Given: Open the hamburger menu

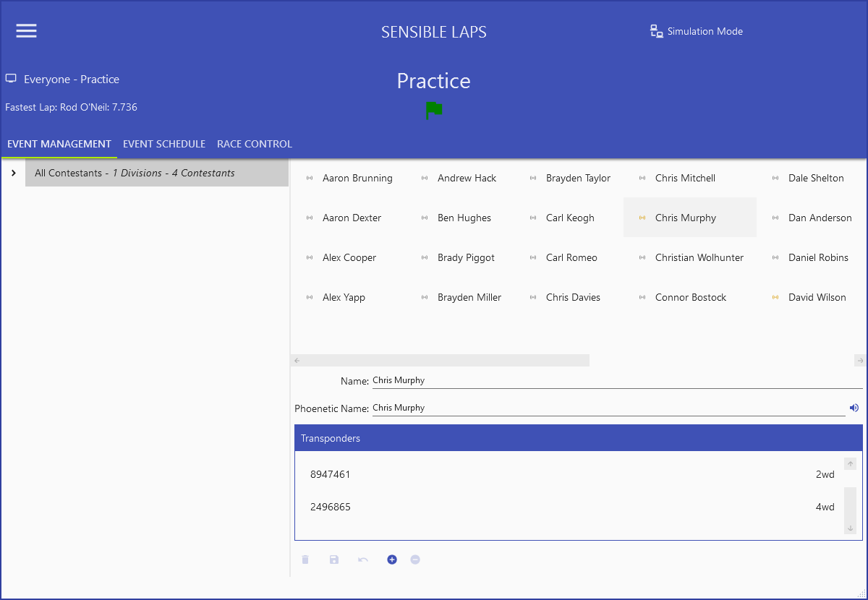Looking at the screenshot, I should click(x=27, y=30).
